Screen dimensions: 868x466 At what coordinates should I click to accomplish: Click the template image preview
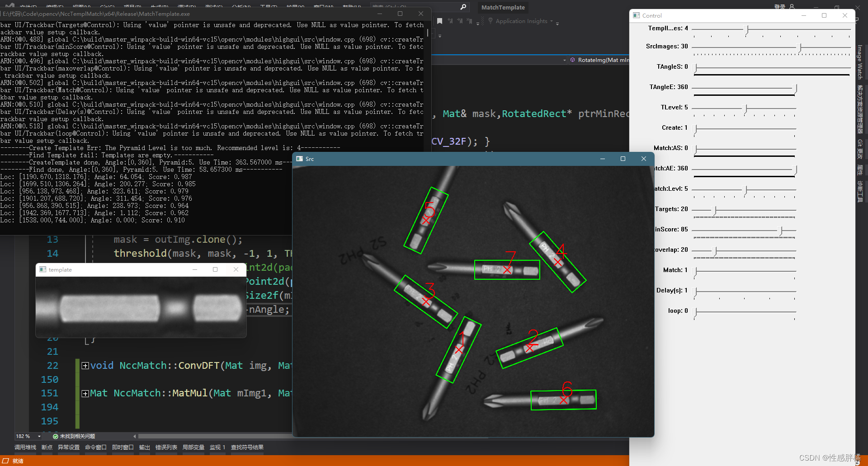141,307
